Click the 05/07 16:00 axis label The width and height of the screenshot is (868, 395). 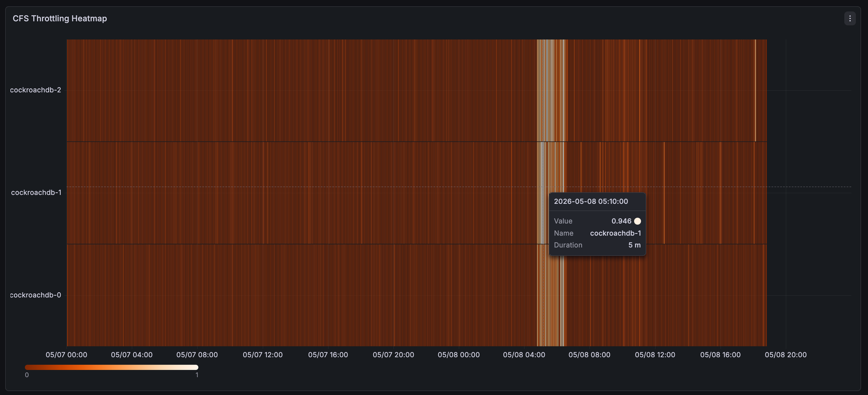pos(328,355)
